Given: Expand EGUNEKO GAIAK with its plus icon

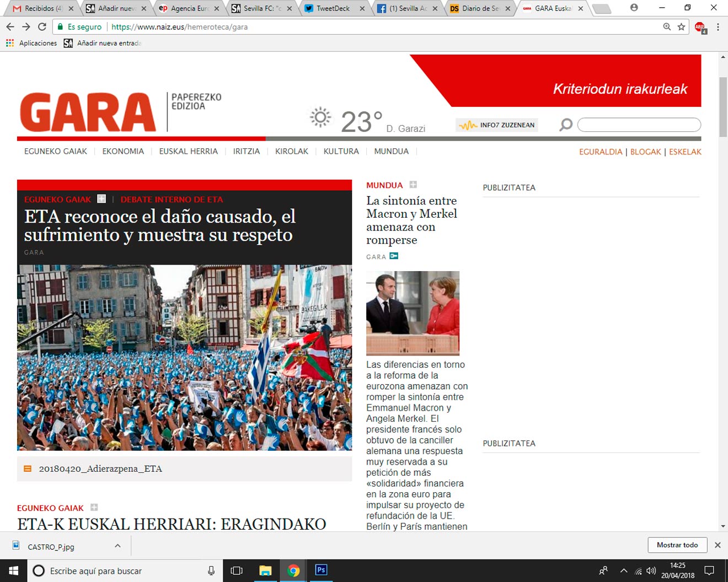Looking at the screenshot, I should pyautogui.click(x=94, y=507).
